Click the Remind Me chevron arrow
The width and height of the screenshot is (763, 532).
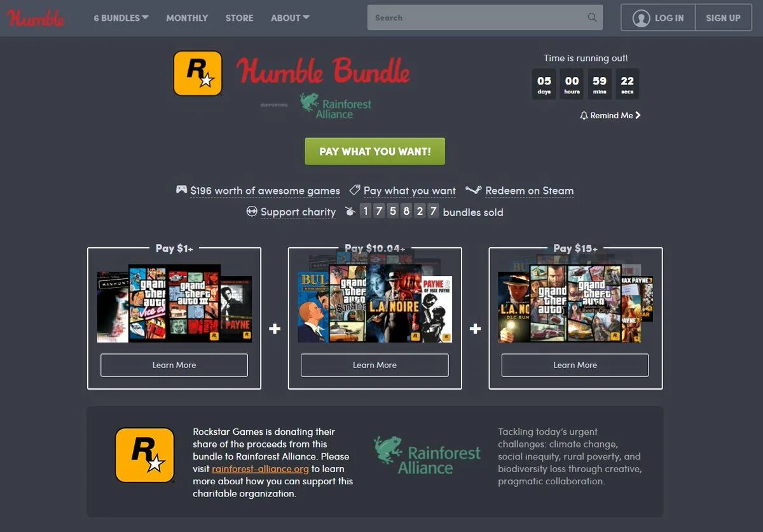coord(638,115)
